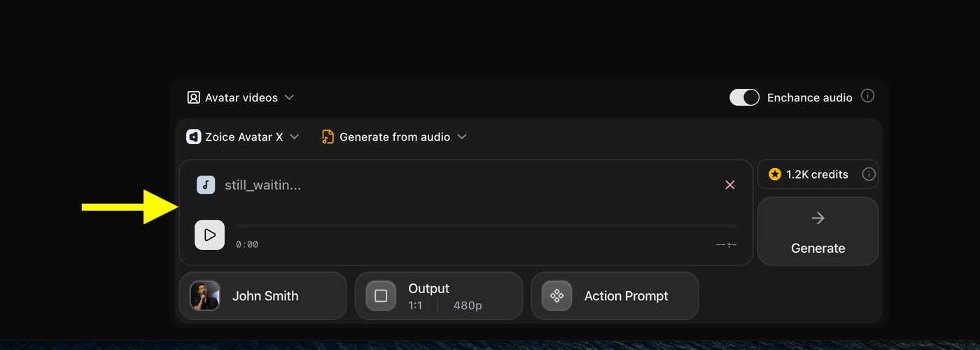Select the John Smith avatar thumbnail
Screen dimensions: 980x350
click(205, 295)
